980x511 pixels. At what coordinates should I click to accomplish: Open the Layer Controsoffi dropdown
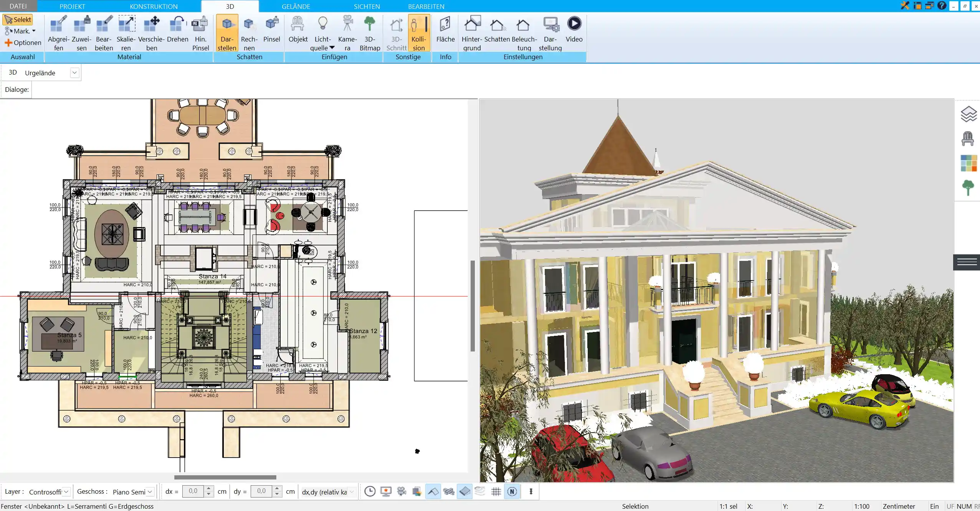66,491
